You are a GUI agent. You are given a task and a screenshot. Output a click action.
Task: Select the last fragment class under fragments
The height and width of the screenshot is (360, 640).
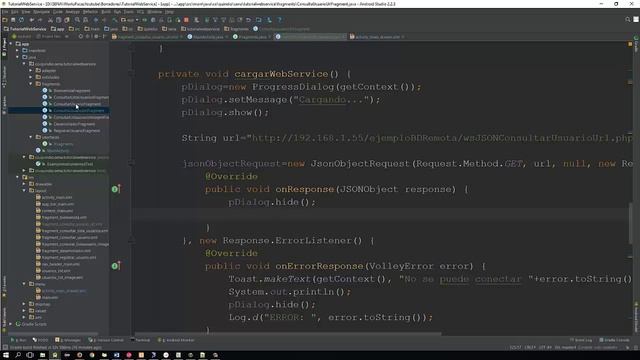(x=76, y=131)
